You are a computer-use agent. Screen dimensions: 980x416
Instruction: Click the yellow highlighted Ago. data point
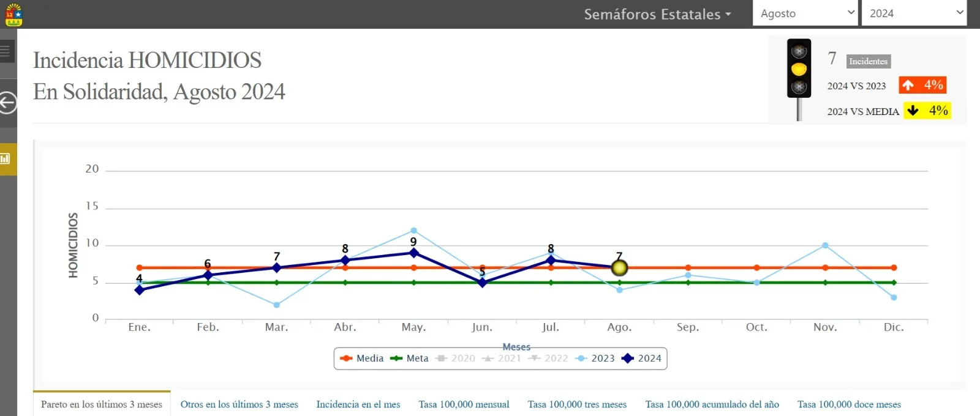[619, 267]
